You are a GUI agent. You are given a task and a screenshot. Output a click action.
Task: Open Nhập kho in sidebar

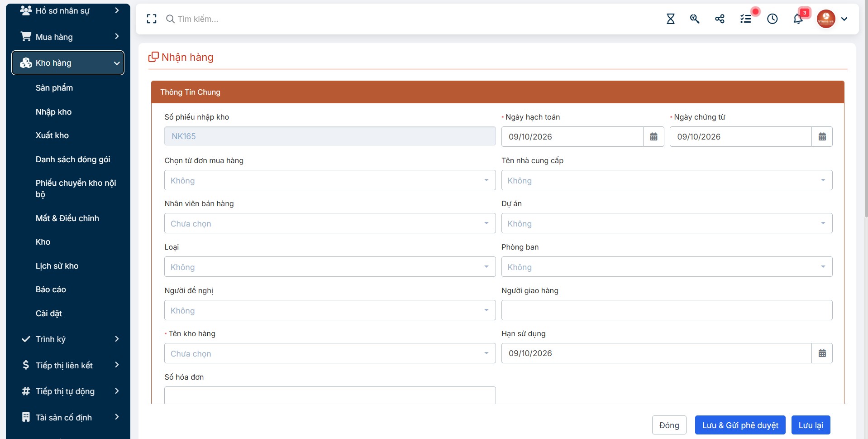pos(53,112)
